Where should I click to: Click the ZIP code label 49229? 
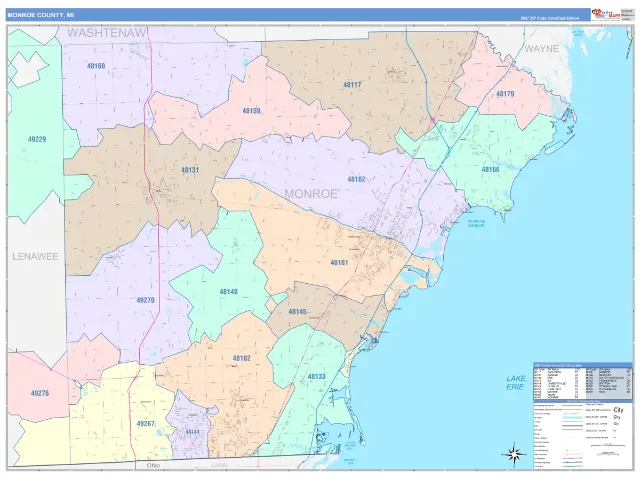point(37,139)
